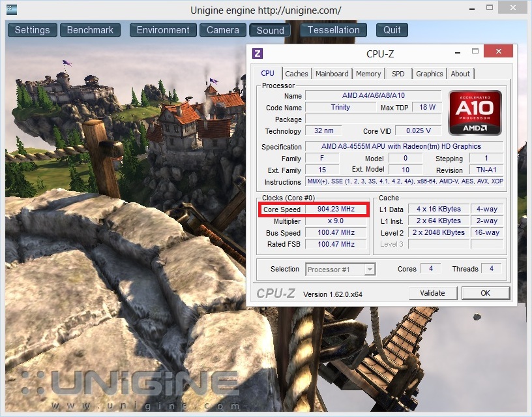Click the TN-A1 revision value

[x=486, y=170]
